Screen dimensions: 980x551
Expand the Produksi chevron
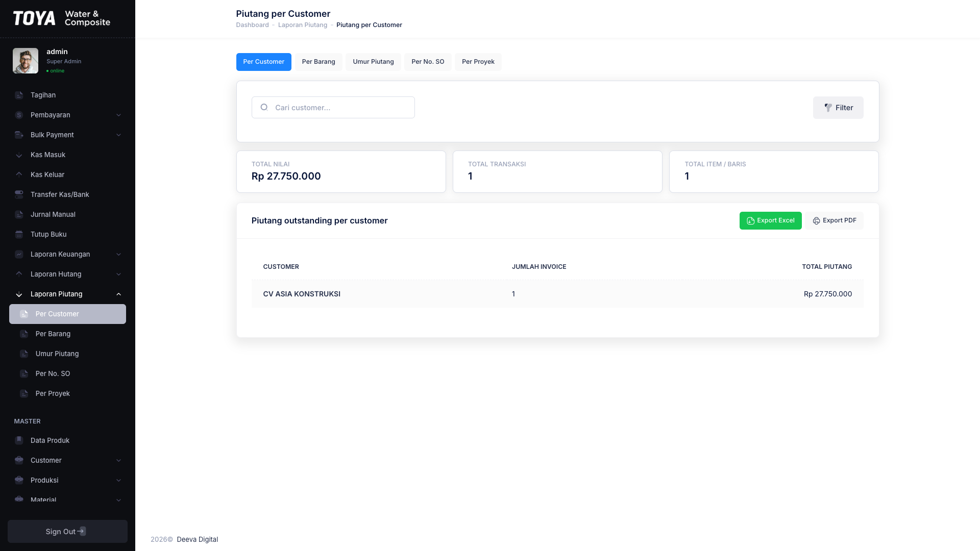(x=118, y=481)
